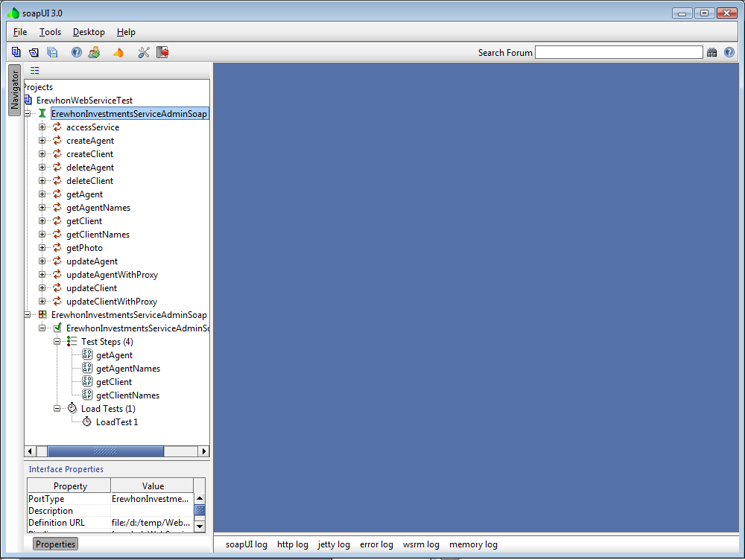
Task: Click the help icon beside forum search
Action: (x=729, y=52)
